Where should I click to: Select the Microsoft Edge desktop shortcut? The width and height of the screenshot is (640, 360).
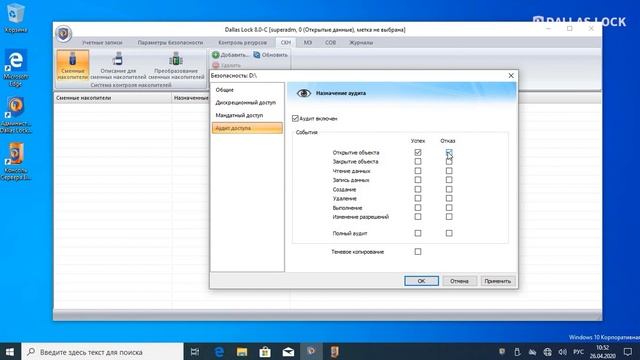[x=16, y=68]
